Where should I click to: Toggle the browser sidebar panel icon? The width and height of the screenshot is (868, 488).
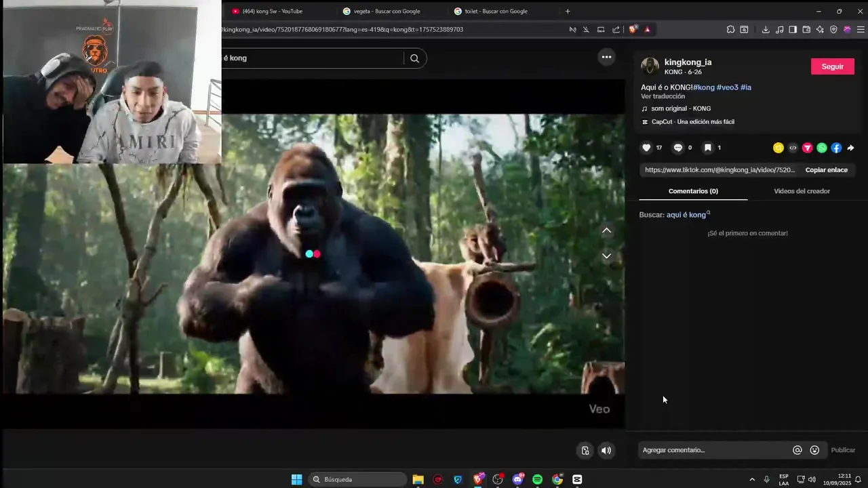(x=793, y=29)
